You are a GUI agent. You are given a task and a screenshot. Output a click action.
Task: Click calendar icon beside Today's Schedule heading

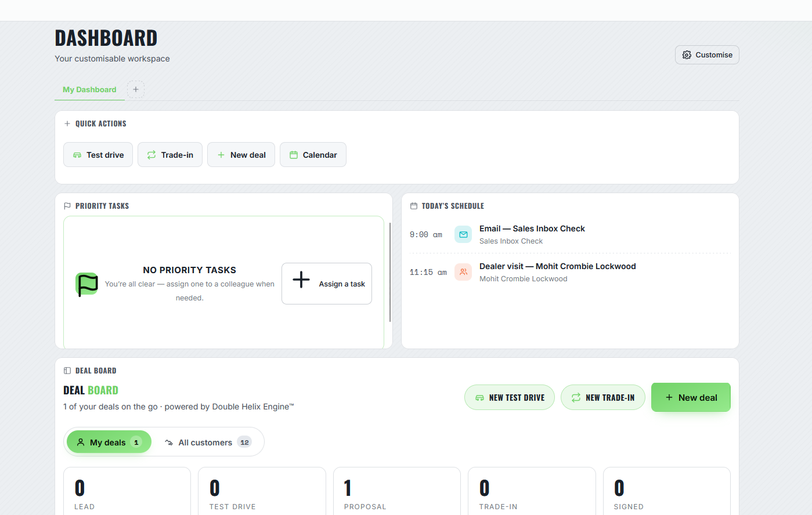click(414, 206)
